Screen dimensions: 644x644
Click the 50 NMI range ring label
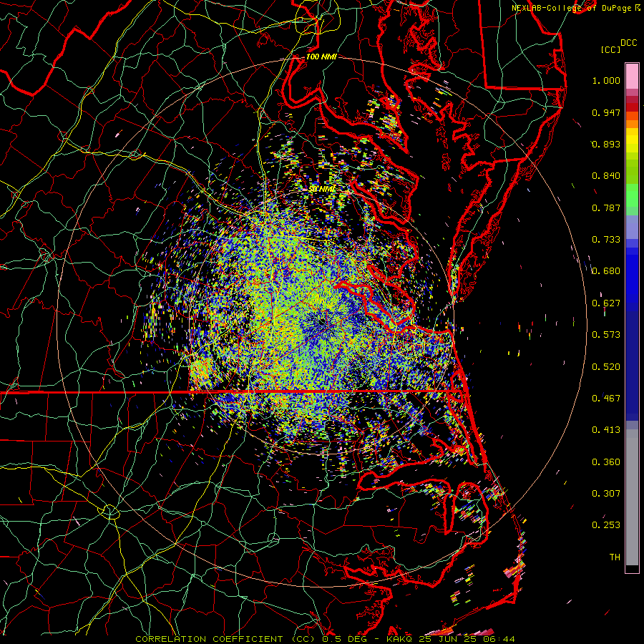pos(323,189)
